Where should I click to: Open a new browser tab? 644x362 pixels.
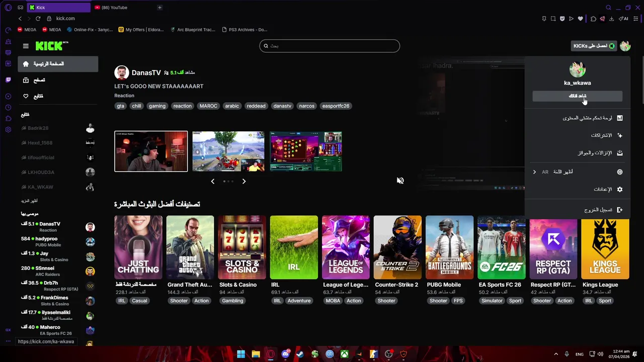pyautogui.click(x=159, y=8)
